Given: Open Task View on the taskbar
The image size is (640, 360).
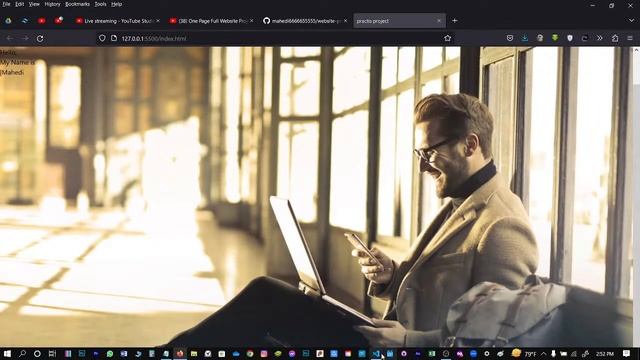Looking at the screenshot, I should [52, 354].
